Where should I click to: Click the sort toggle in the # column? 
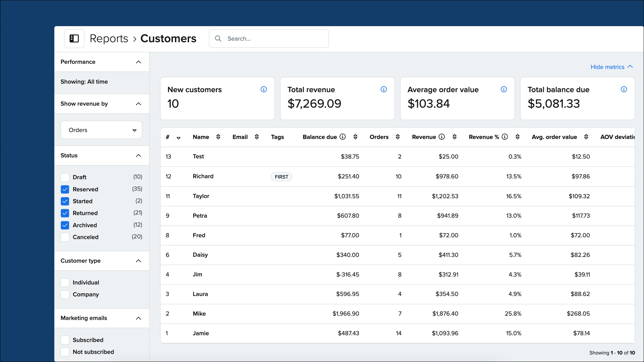click(x=178, y=138)
